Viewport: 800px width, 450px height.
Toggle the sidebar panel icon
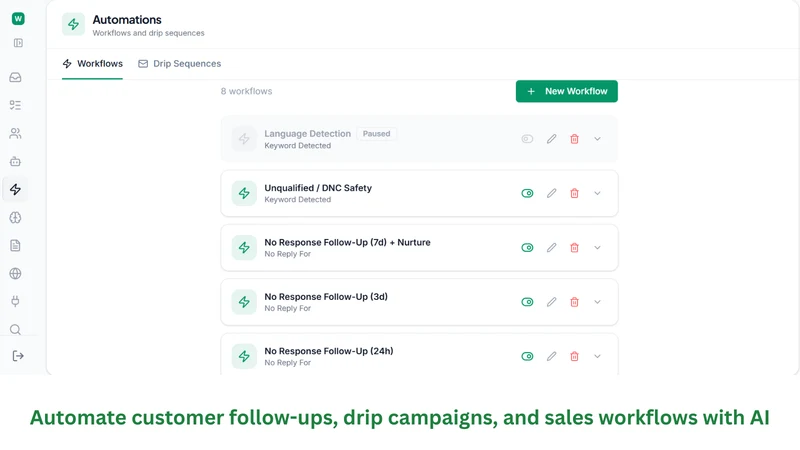[x=18, y=43]
